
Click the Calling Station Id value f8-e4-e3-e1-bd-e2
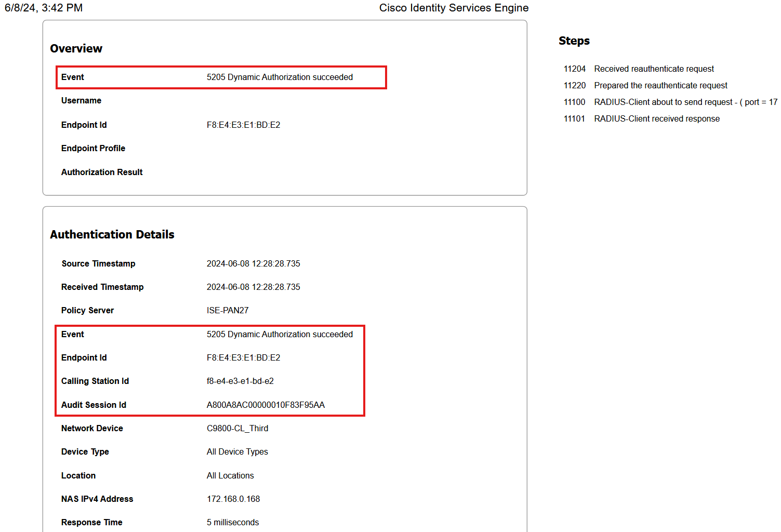point(240,381)
